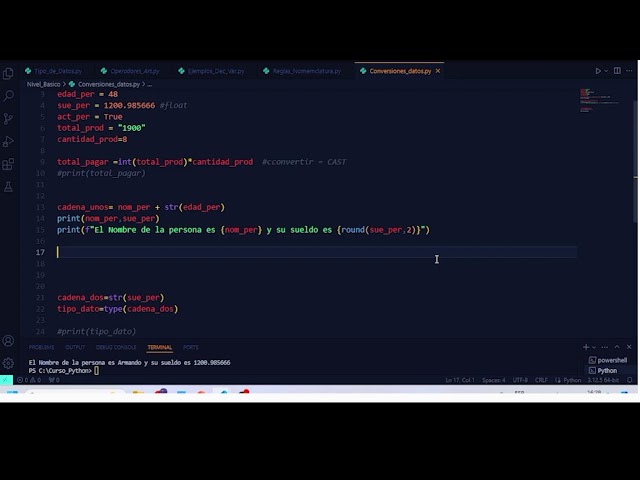Viewport: 640px width, 480px height.
Task: Open the PORTS panel tab
Action: (x=191, y=347)
